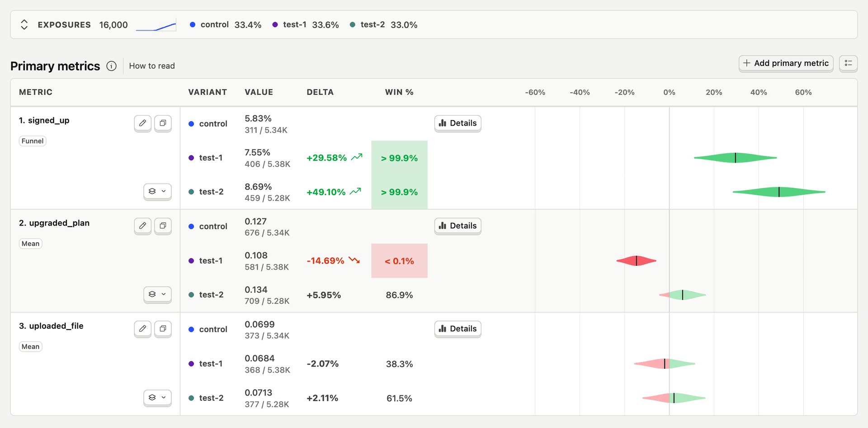Screen dimensions: 868x428
Task: Open Details for the uploaded_file metric
Action: click(x=458, y=329)
